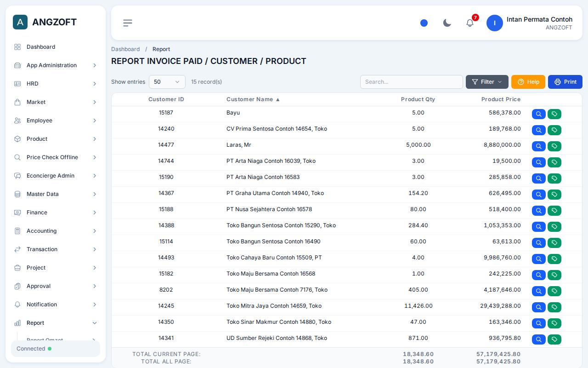
Task: Open the Show entries dropdown
Action: click(x=167, y=82)
